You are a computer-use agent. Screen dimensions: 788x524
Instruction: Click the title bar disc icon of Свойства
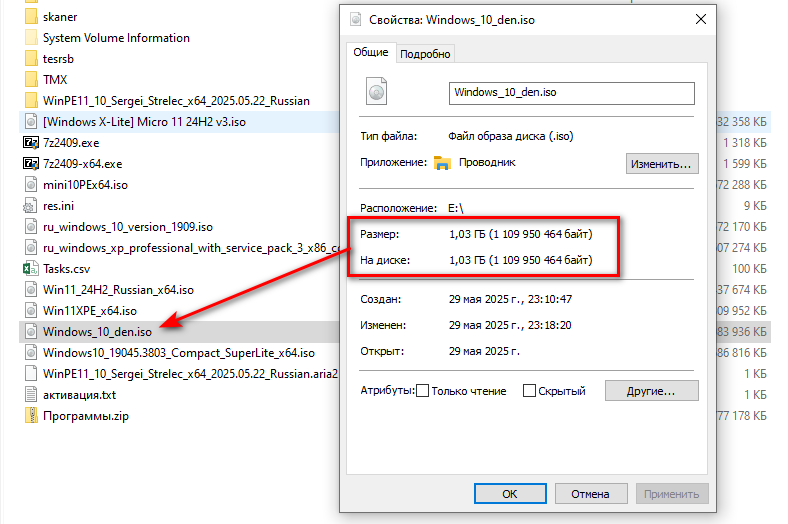point(356,20)
